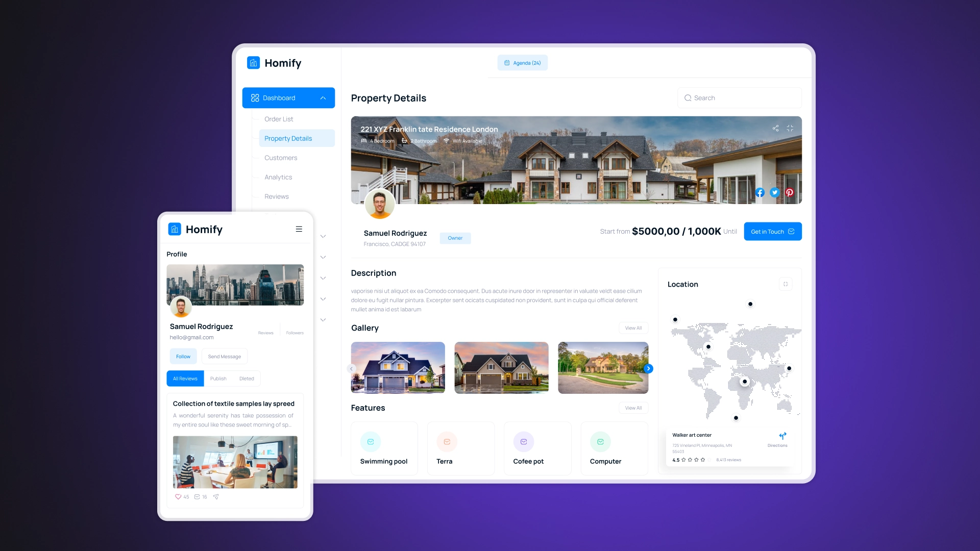The width and height of the screenshot is (980, 551).
Task: Click the Get in Touch button
Action: coord(773,232)
